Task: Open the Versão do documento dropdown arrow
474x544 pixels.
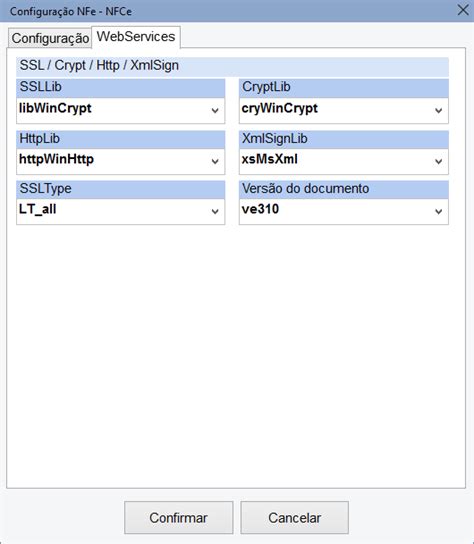Action: (x=438, y=212)
